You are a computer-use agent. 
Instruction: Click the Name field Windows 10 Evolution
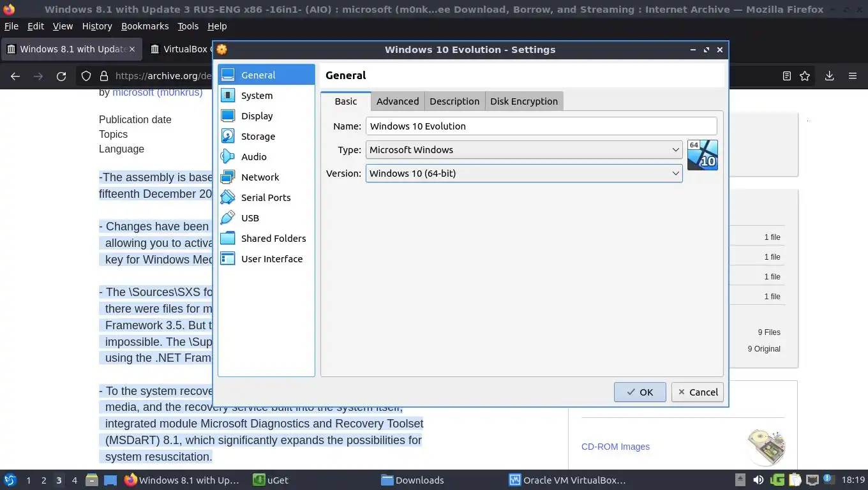(541, 126)
